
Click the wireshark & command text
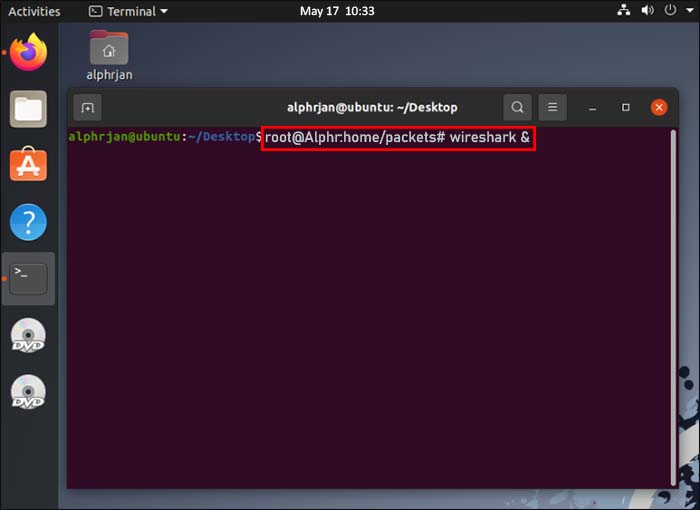pyautogui.click(x=489, y=137)
